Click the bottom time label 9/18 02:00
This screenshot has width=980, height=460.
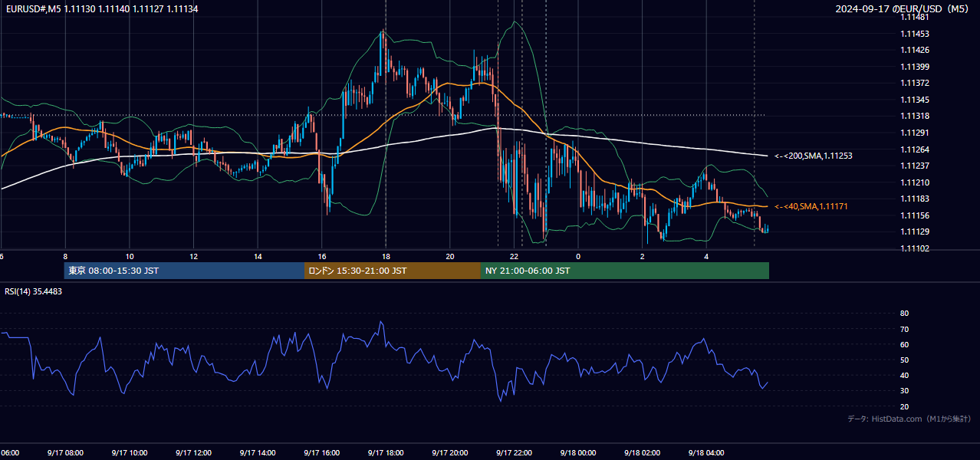click(x=642, y=453)
